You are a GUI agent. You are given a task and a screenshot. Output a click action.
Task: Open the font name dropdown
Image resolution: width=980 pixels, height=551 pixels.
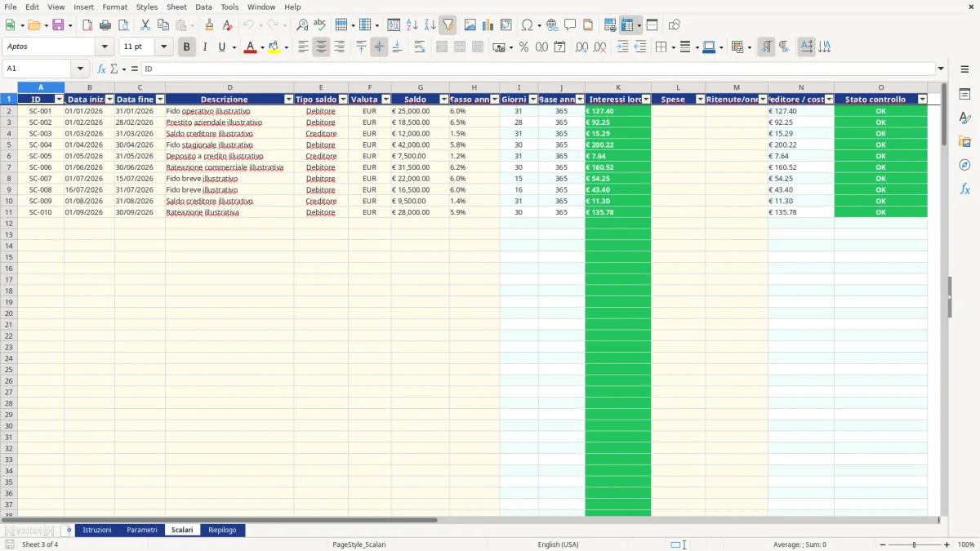point(105,47)
